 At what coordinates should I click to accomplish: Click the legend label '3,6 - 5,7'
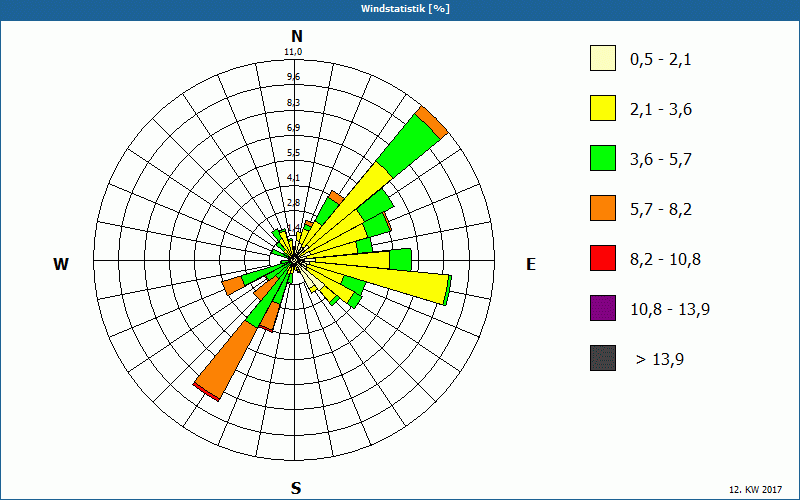click(x=661, y=160)
